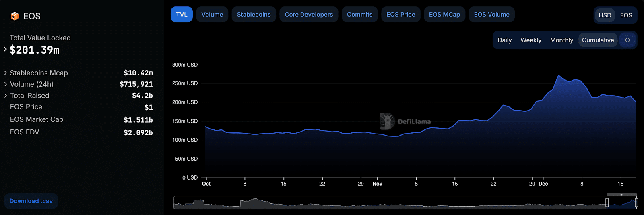Switch denomination to USD
The image size is (644, 215).
coord(605,15)
